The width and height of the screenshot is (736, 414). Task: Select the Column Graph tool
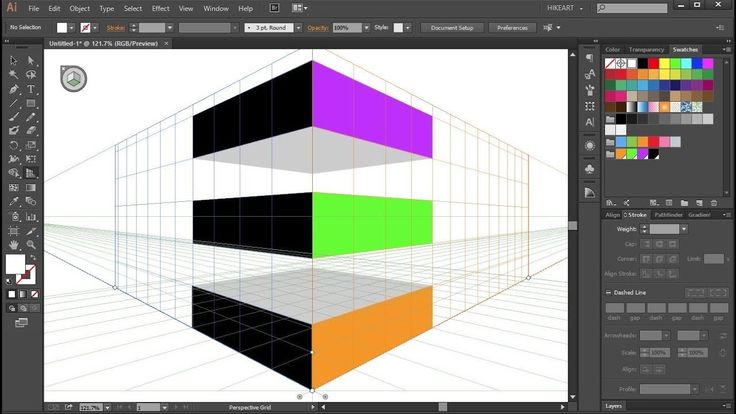click(31, 216)
